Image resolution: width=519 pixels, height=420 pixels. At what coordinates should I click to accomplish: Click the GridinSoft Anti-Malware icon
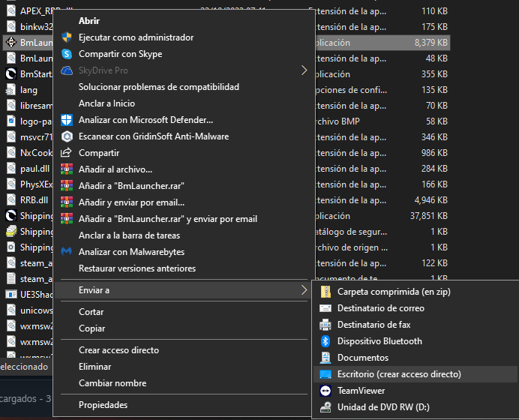[x=67, y=136]
